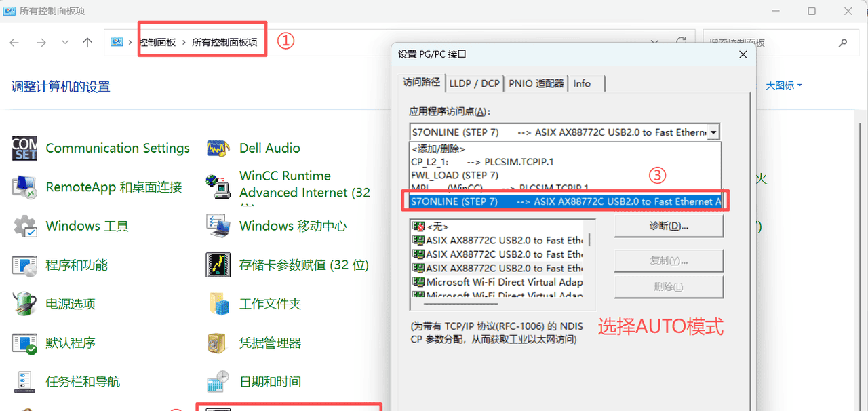Click the up-folder navigation arrow
The image size is (868, 411).
click(x=87, y=42)
